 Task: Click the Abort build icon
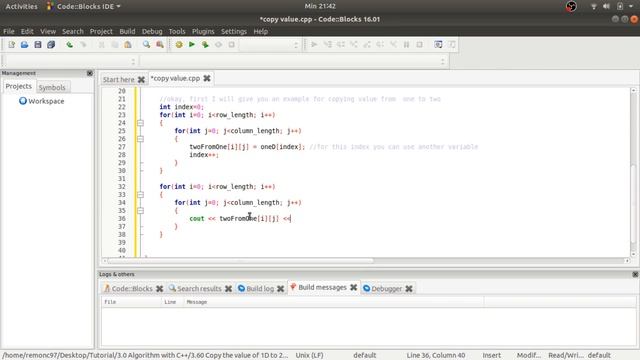coord(231,44)
